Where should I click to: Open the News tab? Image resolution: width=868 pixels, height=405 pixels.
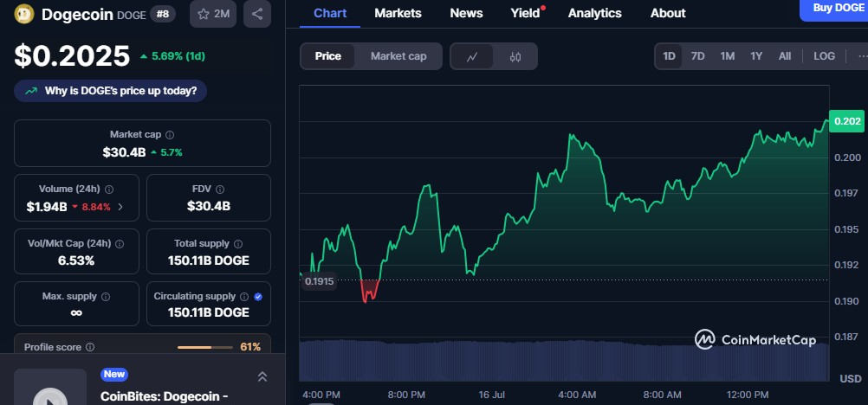(x=466, y=13)
